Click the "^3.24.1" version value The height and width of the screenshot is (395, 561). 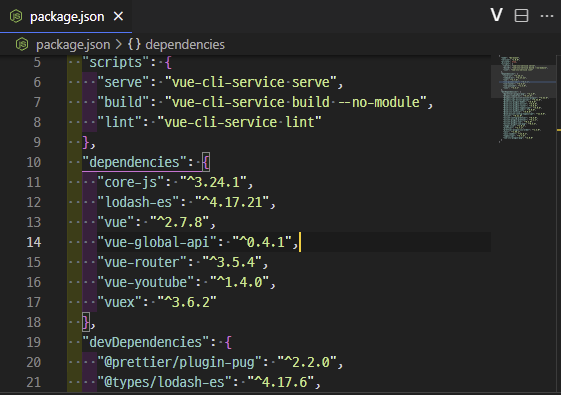213,182
